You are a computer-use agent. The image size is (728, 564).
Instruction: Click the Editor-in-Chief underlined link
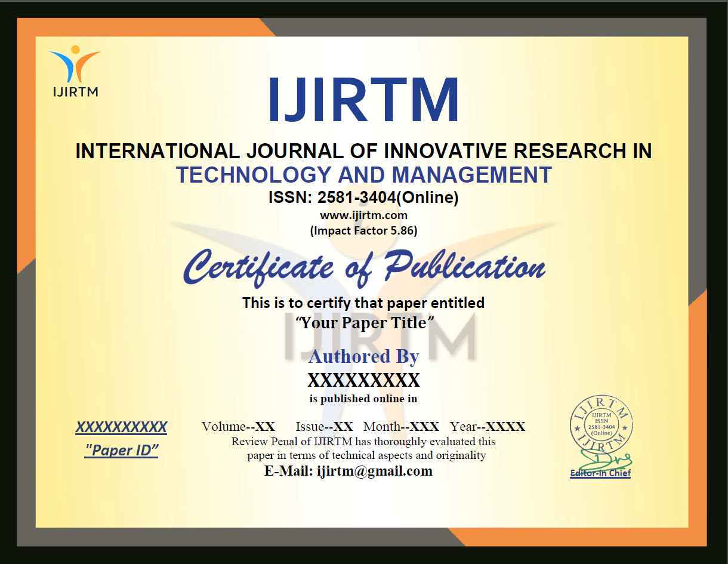point(600,473)
